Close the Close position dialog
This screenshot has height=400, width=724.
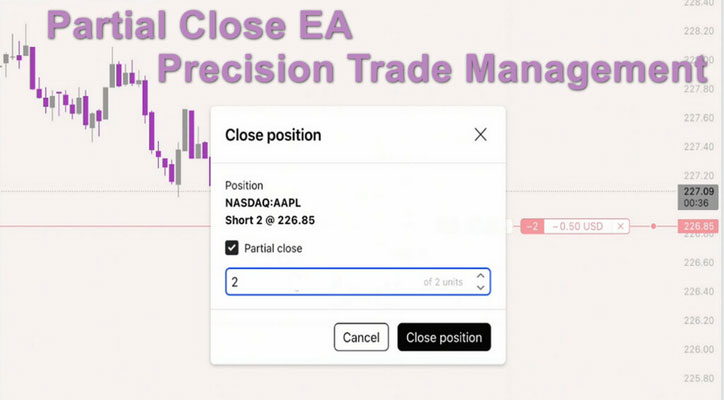(480, 134)
